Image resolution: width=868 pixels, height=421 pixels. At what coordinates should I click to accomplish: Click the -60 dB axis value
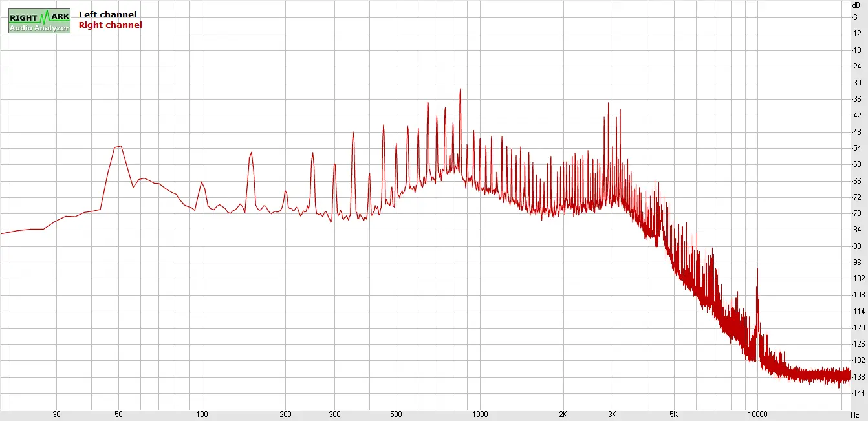[x=856, y=164]
